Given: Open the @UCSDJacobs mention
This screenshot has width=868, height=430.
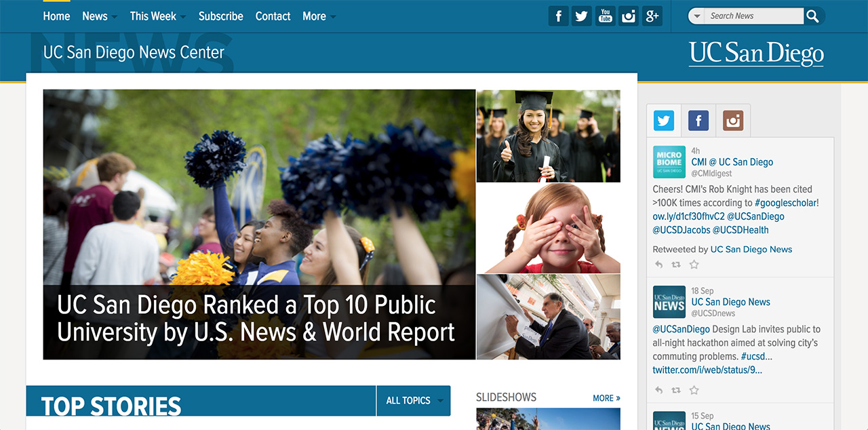Looking at the screenshot, I should point(681,230).
